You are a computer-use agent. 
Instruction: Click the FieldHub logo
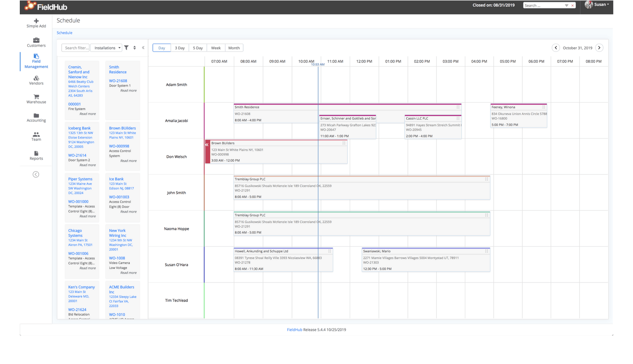[x=45, y=6]
